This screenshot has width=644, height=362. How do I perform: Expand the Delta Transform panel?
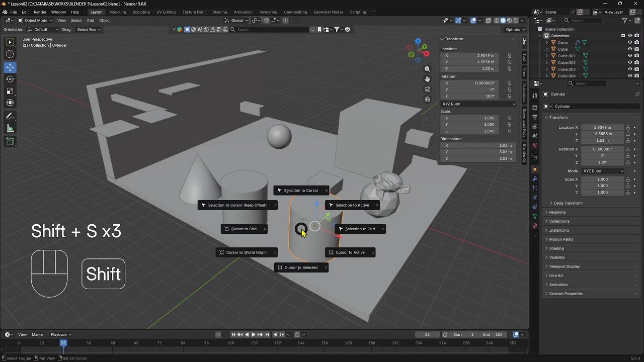568,203
